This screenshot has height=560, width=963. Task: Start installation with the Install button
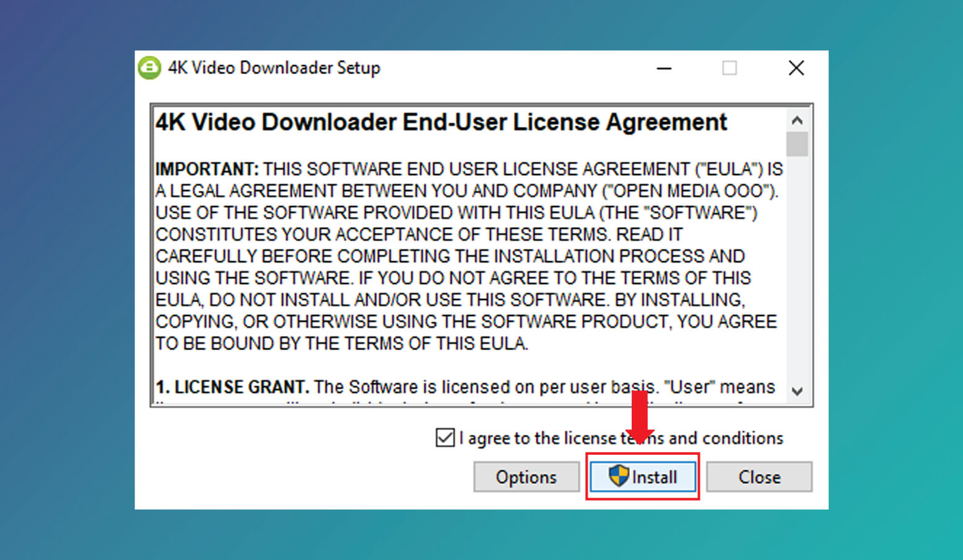tap(643, 476)
